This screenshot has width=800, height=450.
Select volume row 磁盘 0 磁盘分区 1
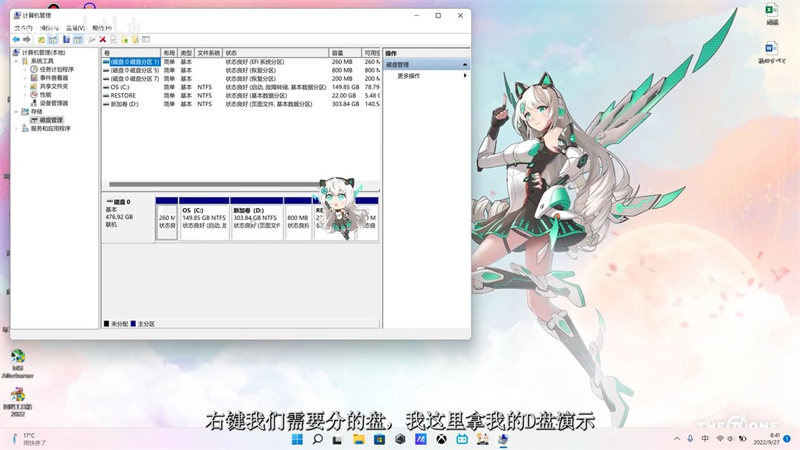click(241, 62)
